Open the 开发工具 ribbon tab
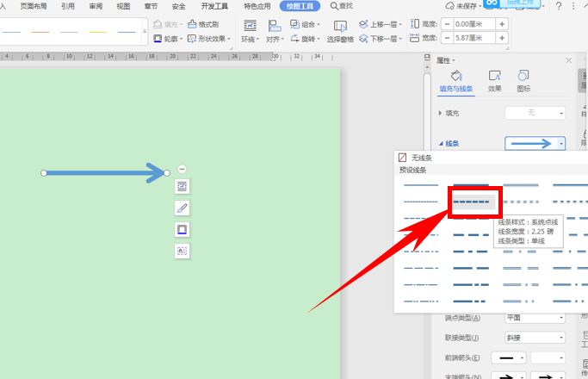Screen dimensions: 588x379 (214, 6)
